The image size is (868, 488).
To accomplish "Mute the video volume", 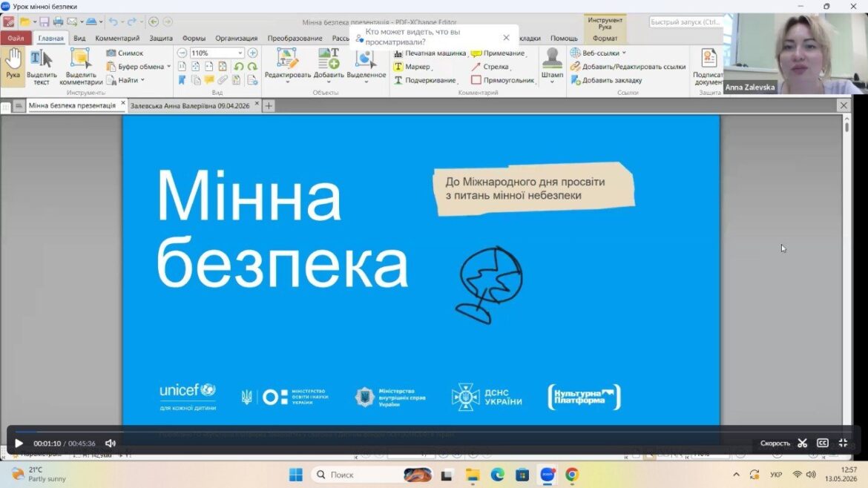I will coord(111,444).
